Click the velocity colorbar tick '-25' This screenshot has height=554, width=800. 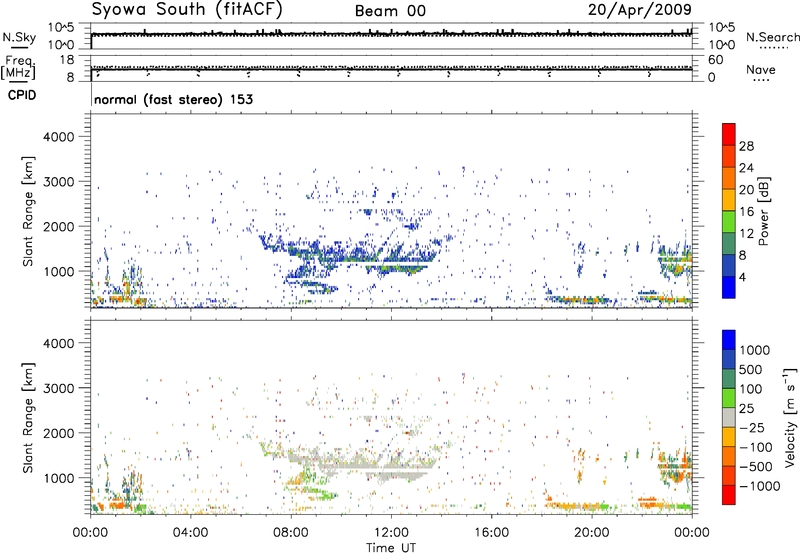point(751,427)
